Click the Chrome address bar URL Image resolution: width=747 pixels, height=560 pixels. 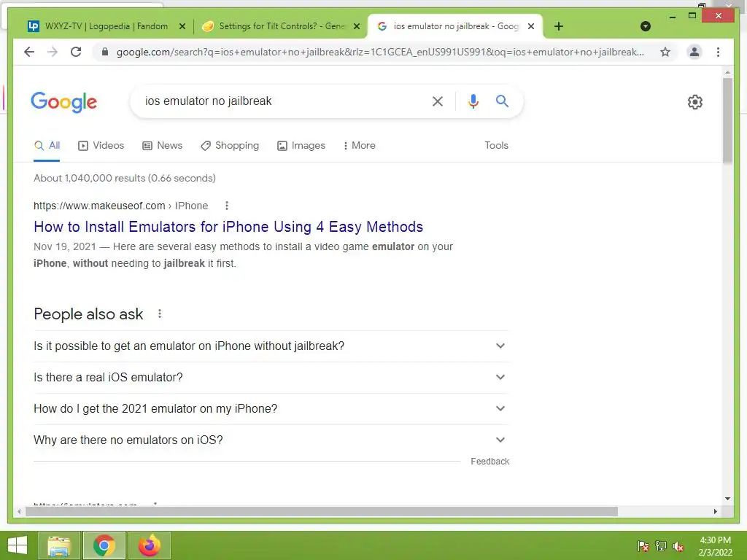tap(380, 52)
